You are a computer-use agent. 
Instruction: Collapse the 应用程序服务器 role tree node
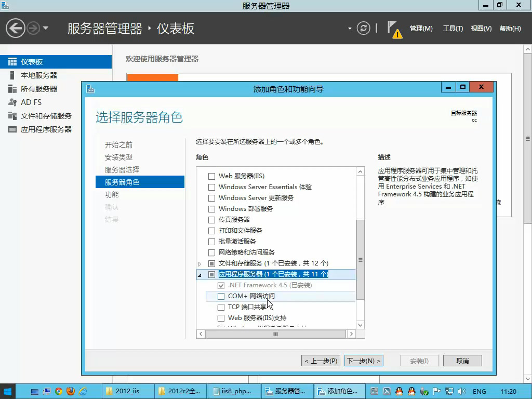[199, 275]
